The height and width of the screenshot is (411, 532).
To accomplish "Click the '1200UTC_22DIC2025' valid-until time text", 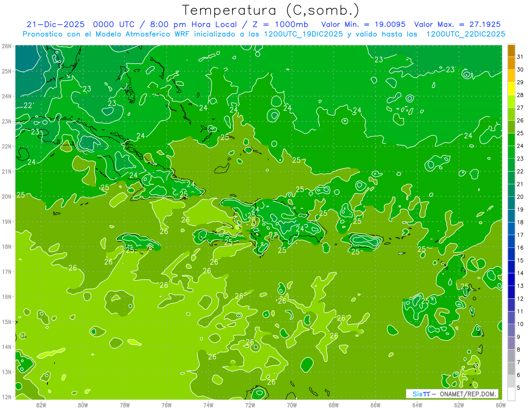I will [x=465, y=34].
